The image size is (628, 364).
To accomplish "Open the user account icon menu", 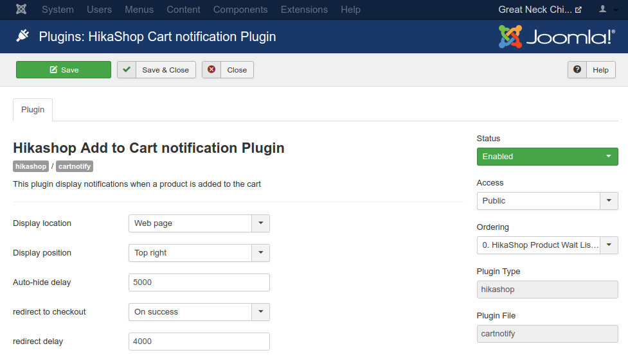I will tap(606, 10).
